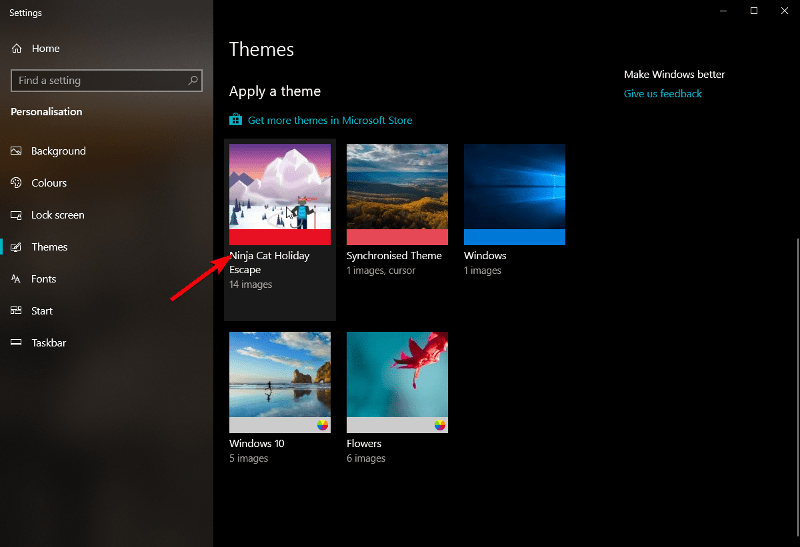Go to Lock screen settings
Viewport: 800px width, 547px height.
[x=106, y=215]
